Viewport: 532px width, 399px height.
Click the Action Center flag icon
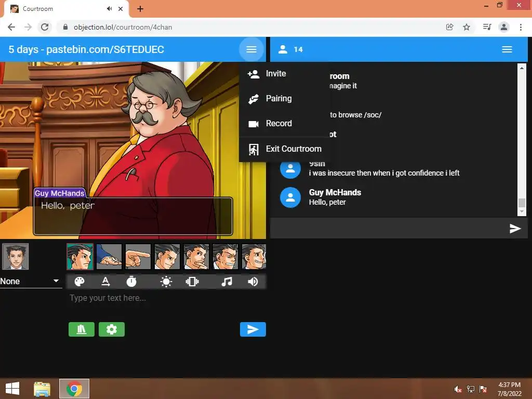pos(483,389)
